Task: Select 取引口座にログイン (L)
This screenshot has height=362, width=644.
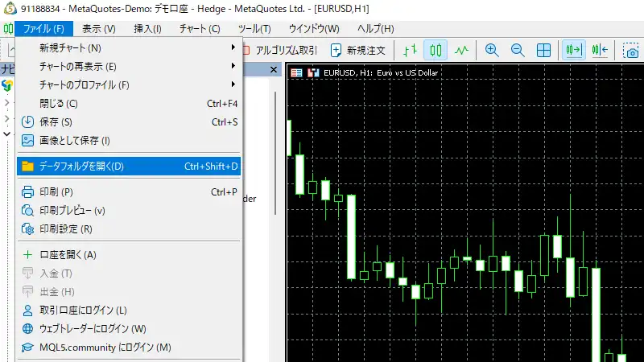Action: click(x=129, y=310)
